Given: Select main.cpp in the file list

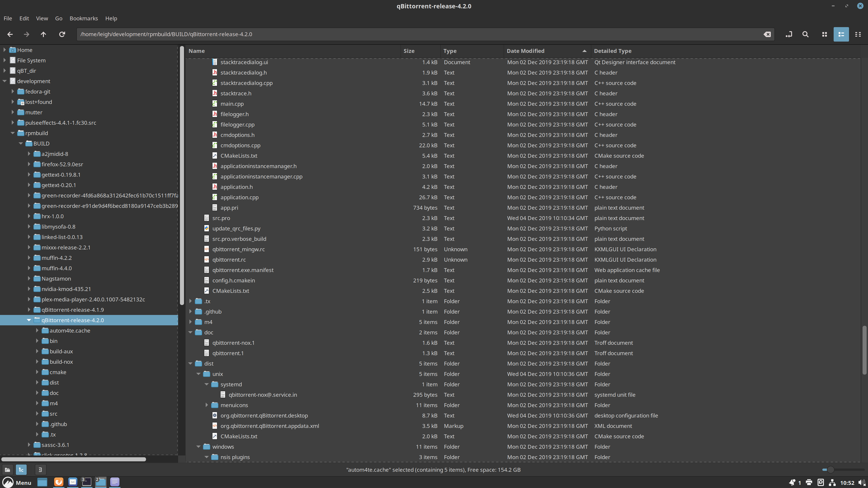Looking at the screenshot, I should [x=232, y=103].
